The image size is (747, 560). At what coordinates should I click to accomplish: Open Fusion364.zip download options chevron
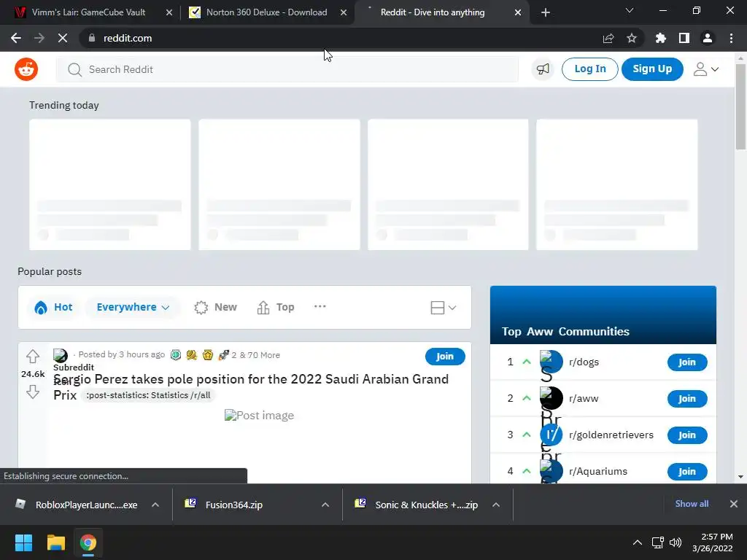(x=325, y=505)
